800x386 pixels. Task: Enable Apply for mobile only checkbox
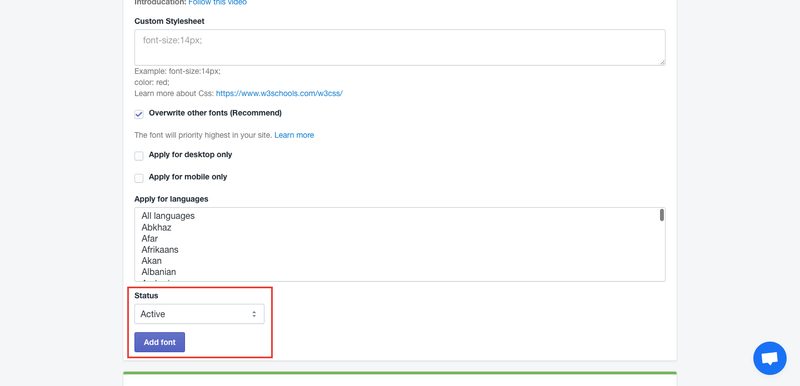(x=139, y=178)
